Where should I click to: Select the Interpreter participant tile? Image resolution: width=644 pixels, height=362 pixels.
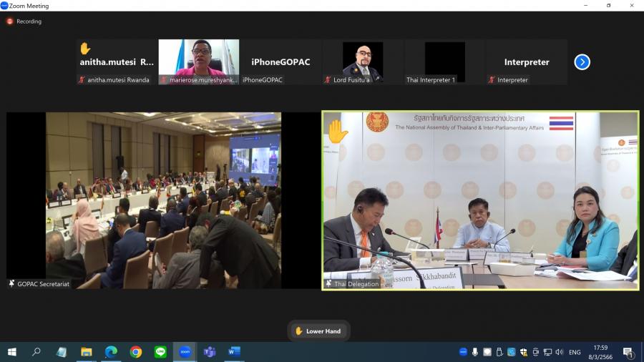click(527, 62)
